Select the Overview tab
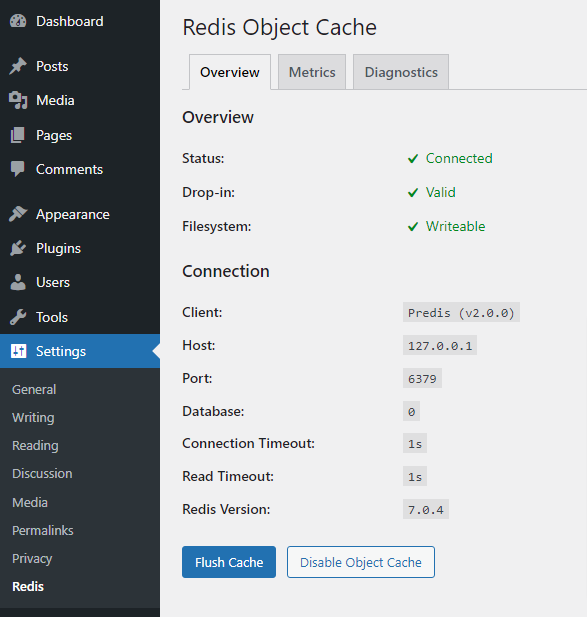This screenshot has width=587, height=617. (x=230, y=72)
